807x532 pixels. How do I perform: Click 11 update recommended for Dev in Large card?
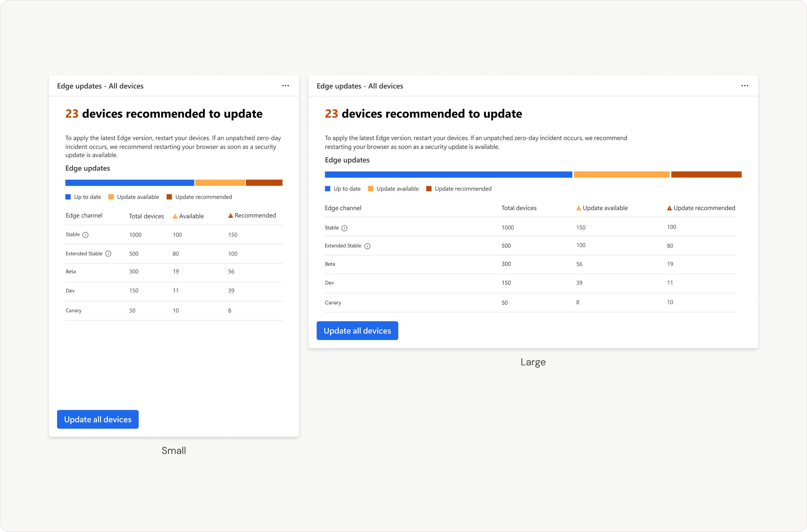[x=670, y=283]
